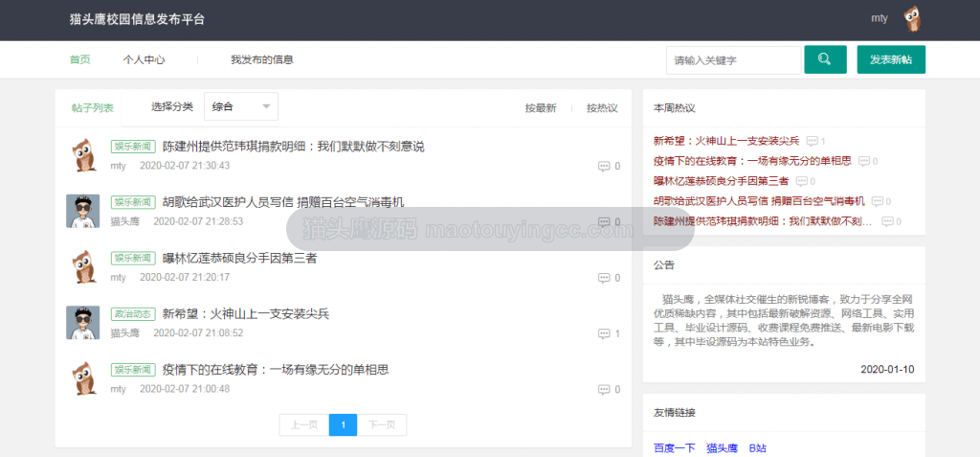The height and width of the screenshot is (457, 980).
Task: Click comment icon on the 曝林忆莲 post row
Action: pos(604,278)
